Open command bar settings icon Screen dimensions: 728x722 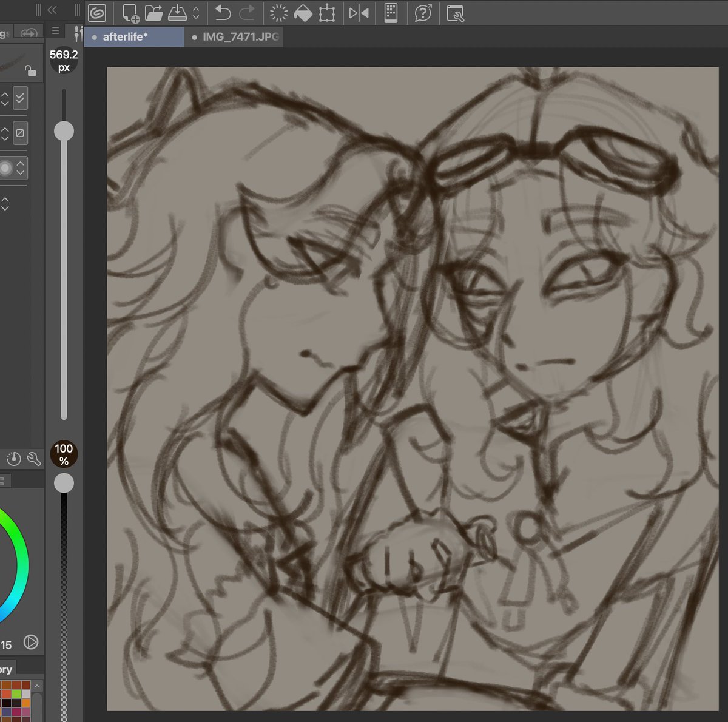click(455, 13)
